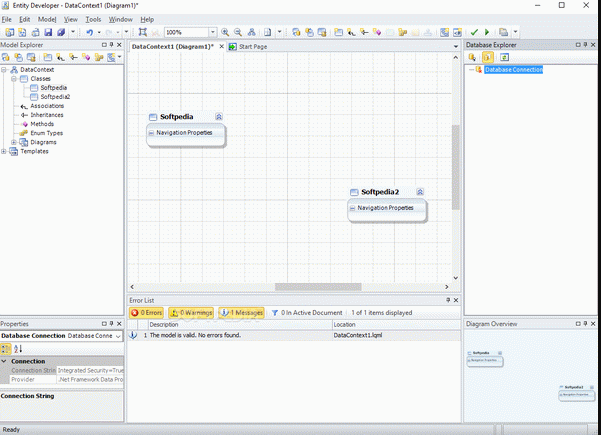Collapse the Softpedia class shape
The image size is (601, 435).
pos(218,117)
